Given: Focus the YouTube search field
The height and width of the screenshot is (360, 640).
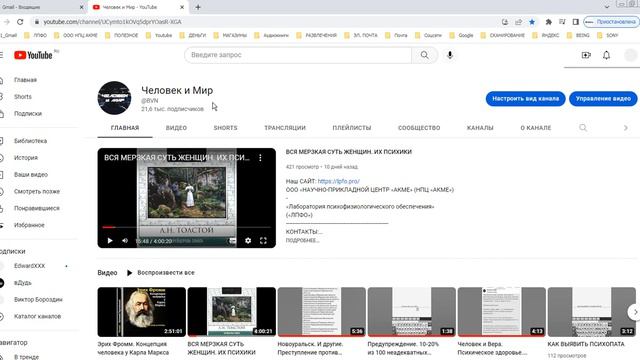Looking at the screenshot, I should click(x=298, y=55).
